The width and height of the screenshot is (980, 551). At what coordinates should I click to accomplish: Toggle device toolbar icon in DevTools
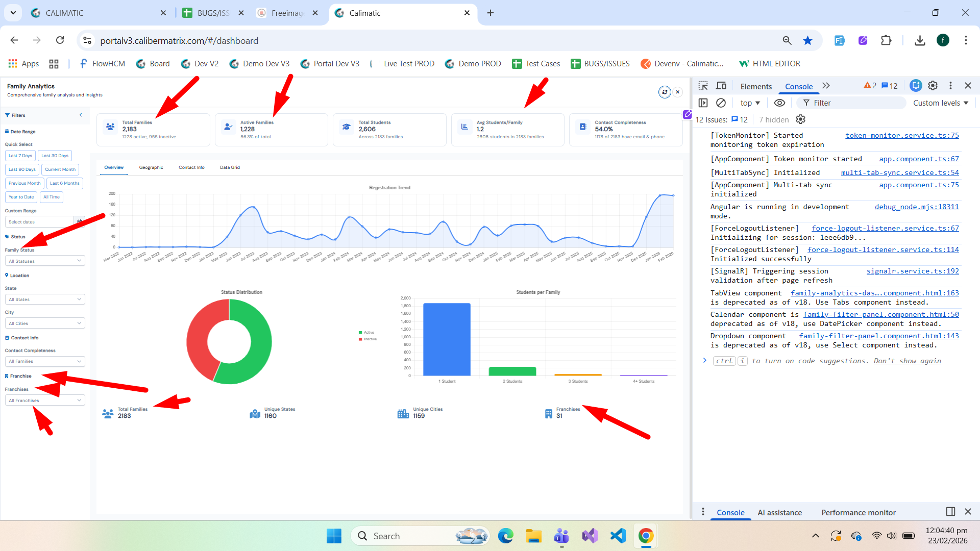[721, 86]
